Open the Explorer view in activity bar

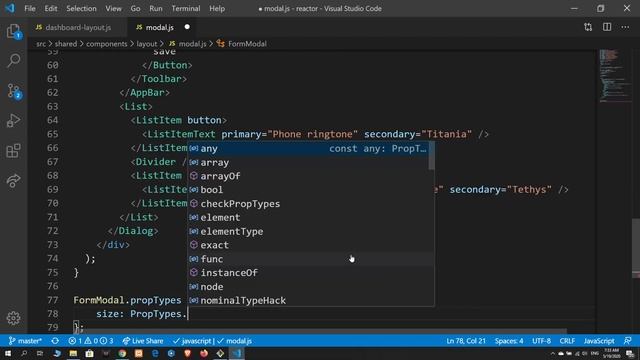(x=13, y=32)
